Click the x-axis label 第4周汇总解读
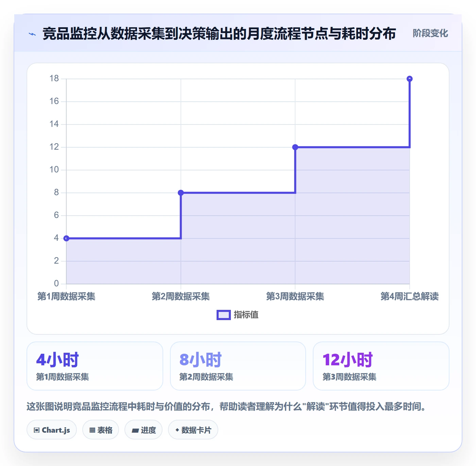The height and width of the screenshot is (466, 476). pos(410,296)
